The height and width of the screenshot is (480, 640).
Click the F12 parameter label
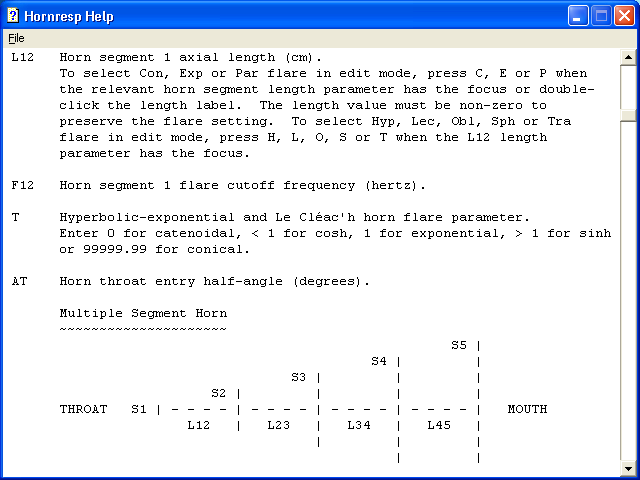point(22,185)
